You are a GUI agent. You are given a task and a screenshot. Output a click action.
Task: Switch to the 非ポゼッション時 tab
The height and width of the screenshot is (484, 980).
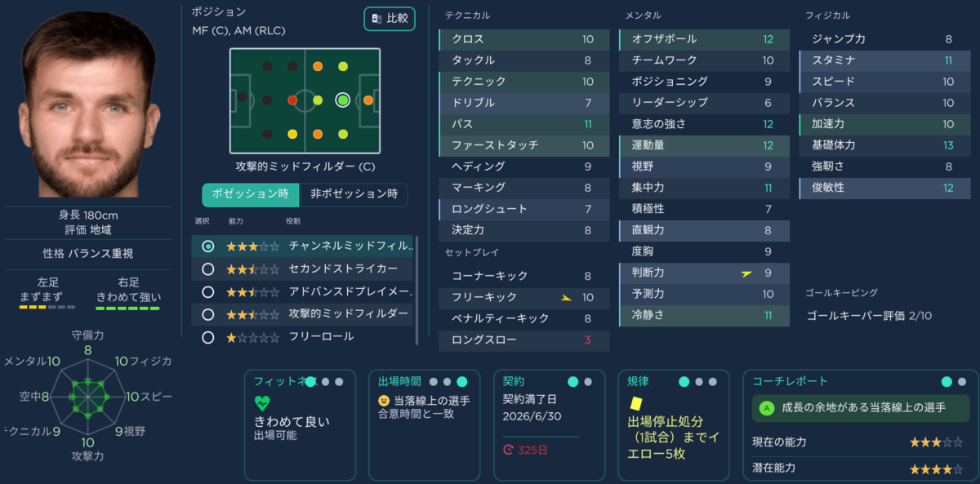354,194
